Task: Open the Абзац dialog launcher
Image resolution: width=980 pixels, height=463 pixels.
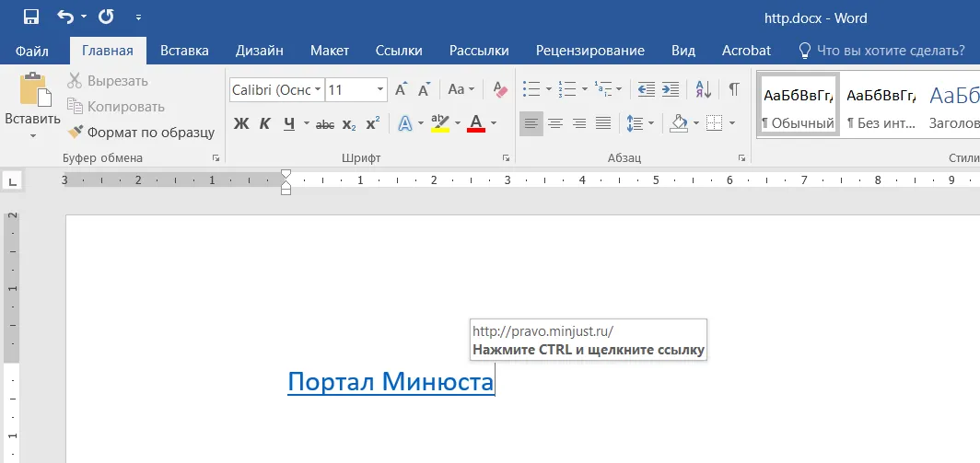Action: coord(741,158)
